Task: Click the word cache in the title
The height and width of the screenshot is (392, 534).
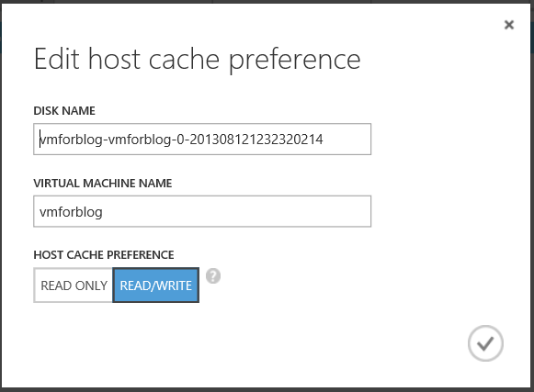Action: pyautogui.click(x=184, y=60)
